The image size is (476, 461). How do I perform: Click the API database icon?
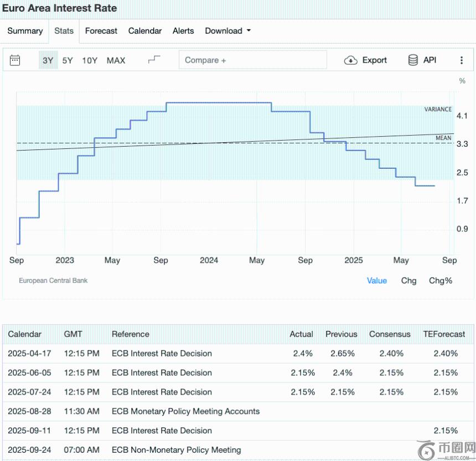coord(413,60)
